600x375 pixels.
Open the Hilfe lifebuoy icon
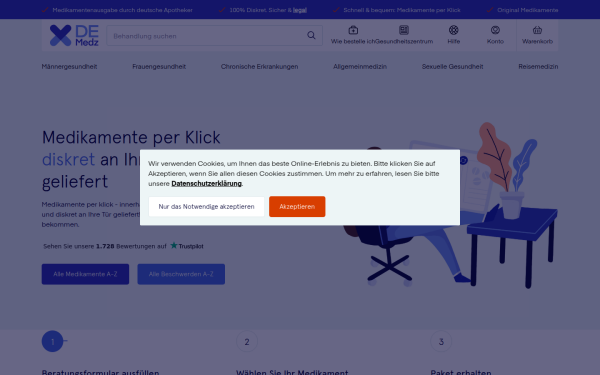[x=453, y=30]
